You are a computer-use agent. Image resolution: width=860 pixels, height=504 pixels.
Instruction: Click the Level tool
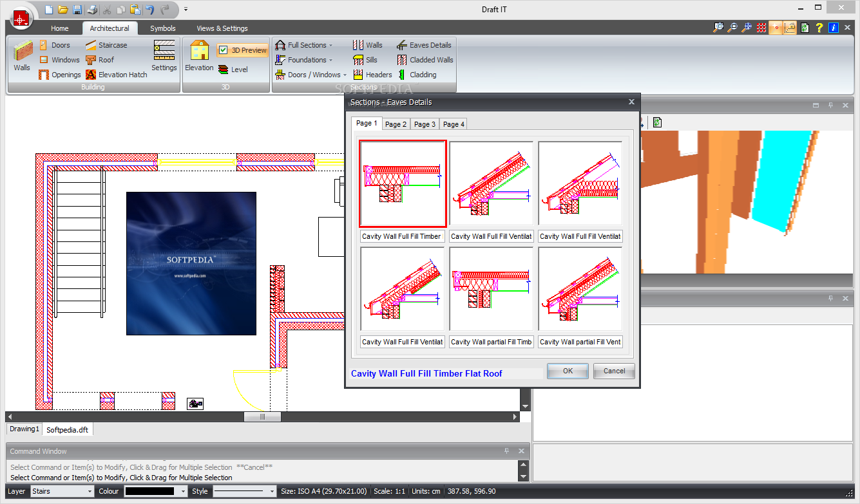coord(233,70)
